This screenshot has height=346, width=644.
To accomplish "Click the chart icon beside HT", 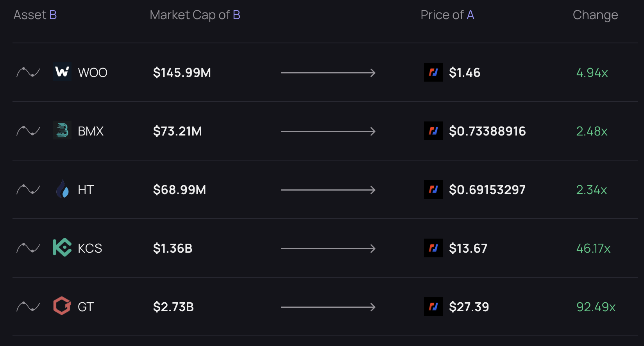I will pos(28,190).
